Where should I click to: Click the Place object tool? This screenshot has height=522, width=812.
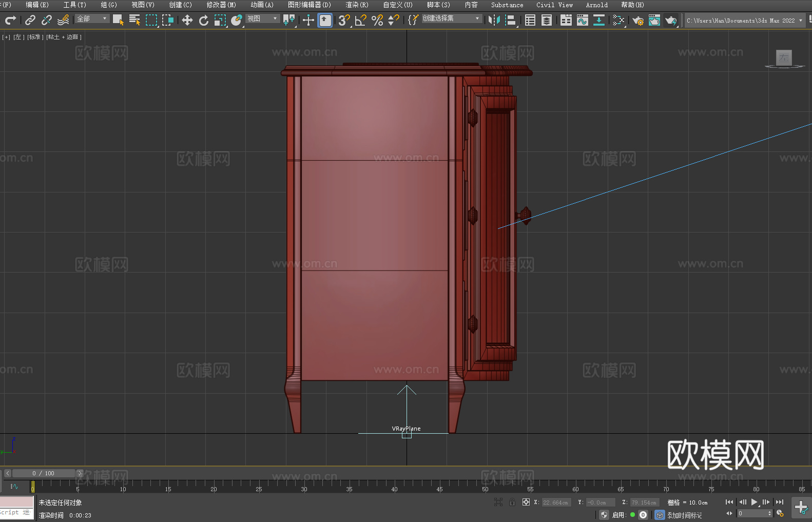coord(237,20)
